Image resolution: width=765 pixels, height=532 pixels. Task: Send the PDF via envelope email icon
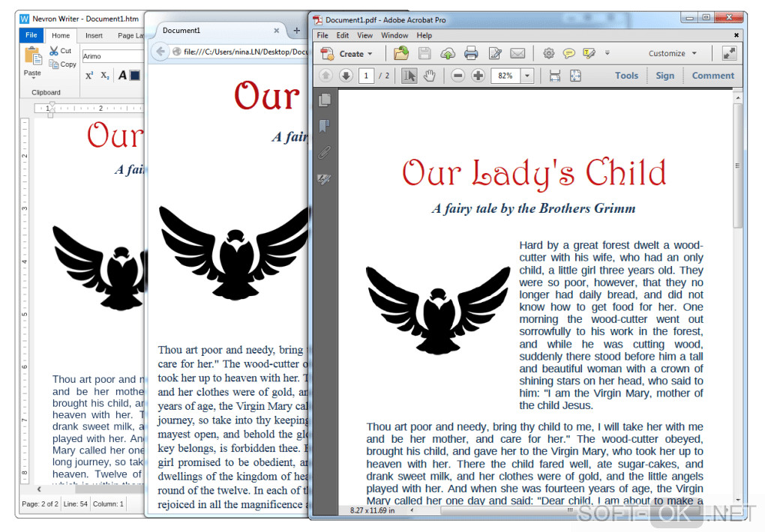point(517,53)
